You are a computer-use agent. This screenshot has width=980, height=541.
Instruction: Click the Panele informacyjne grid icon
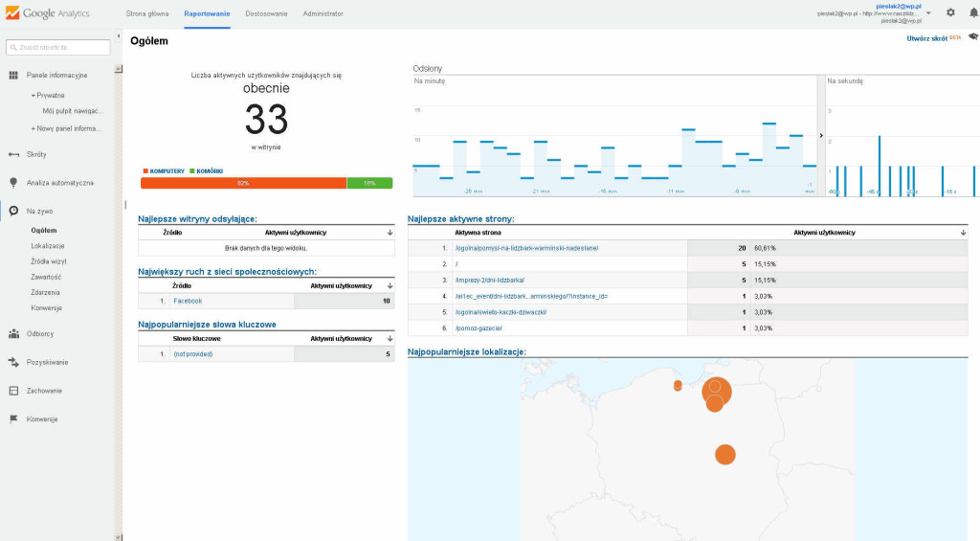pos(13,75)
